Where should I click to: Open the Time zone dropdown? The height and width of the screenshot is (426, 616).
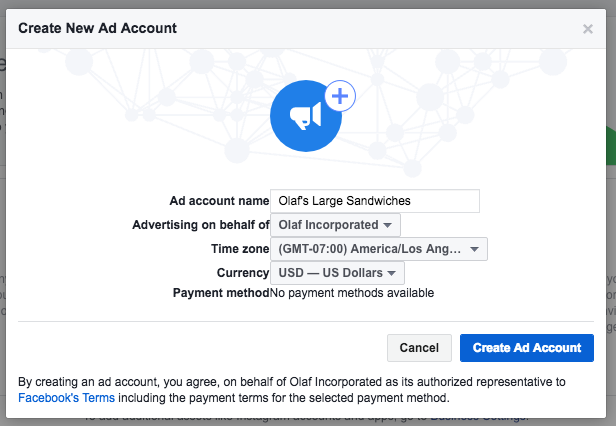click(x=379, y=249)
